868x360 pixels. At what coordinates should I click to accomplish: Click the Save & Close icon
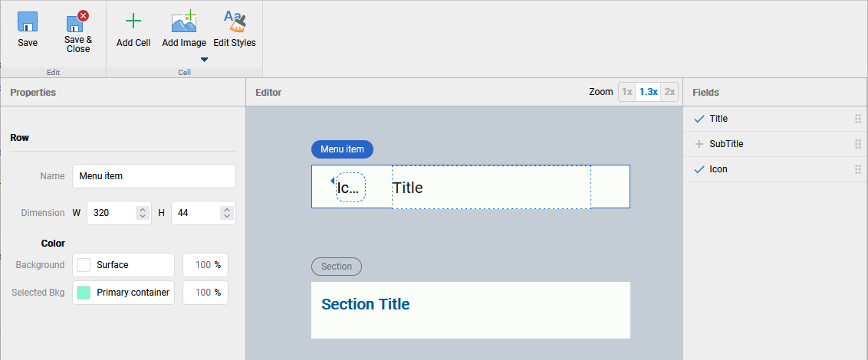(x=77, y=21)
